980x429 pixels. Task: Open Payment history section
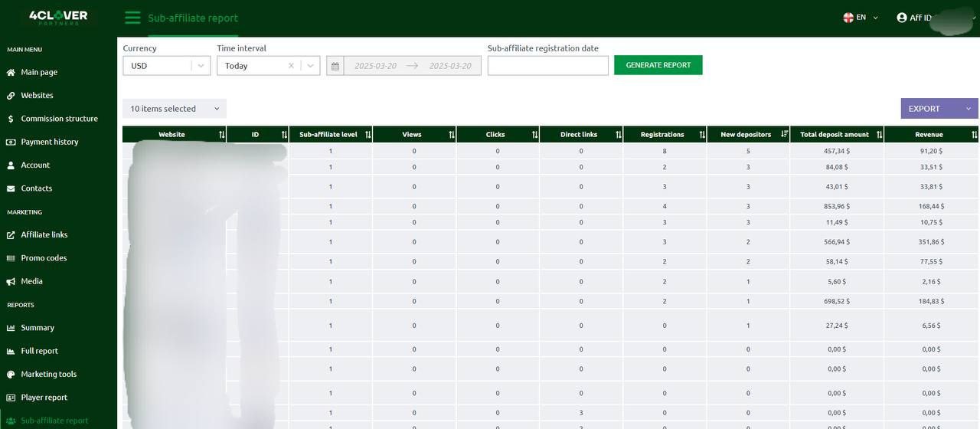(49, 142)
